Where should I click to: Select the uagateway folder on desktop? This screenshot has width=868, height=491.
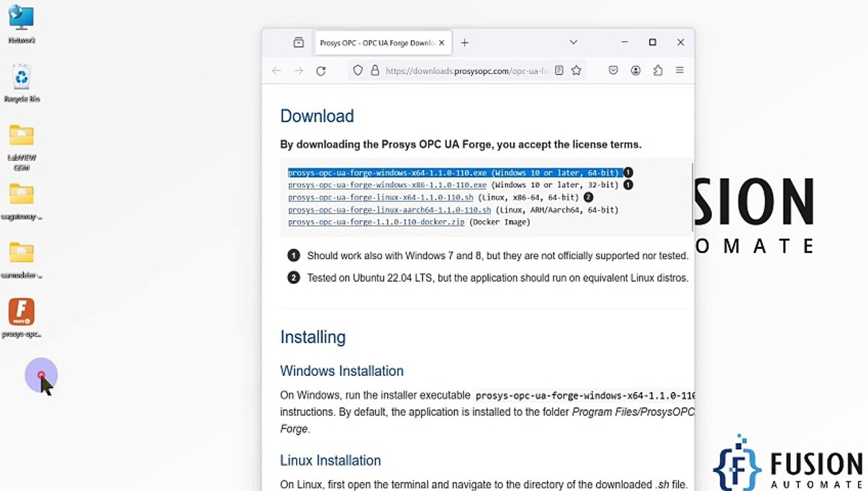point(22,202)
